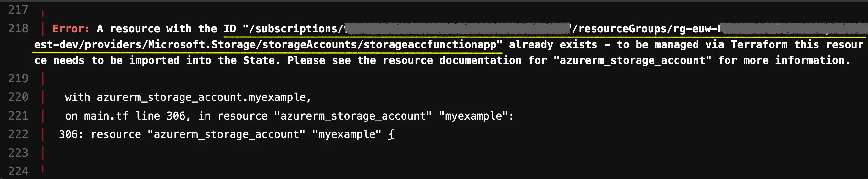Click line number 223 in the gutter
The height and width of the screenshot is (179, 868).
click(18, 153)
